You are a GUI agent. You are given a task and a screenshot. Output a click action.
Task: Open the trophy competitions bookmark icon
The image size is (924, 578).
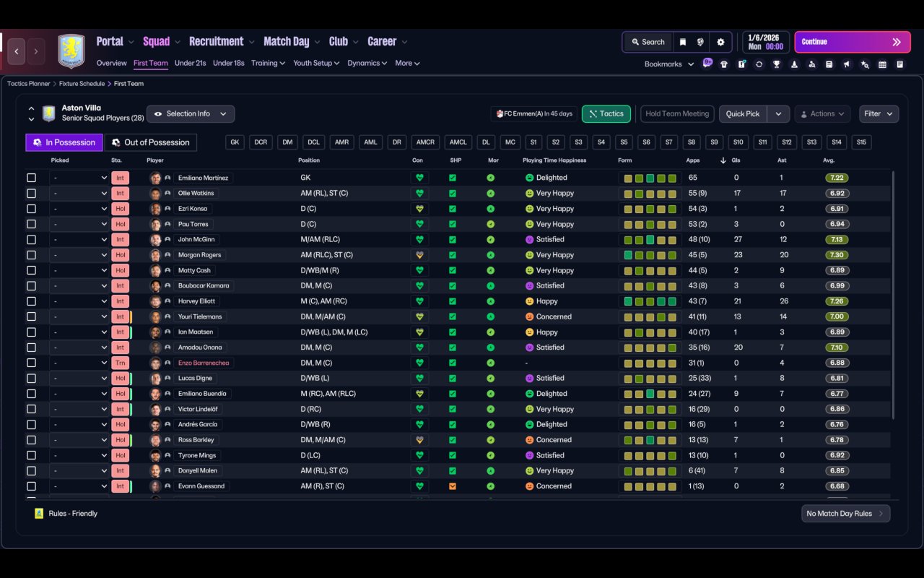click(777, 64)
